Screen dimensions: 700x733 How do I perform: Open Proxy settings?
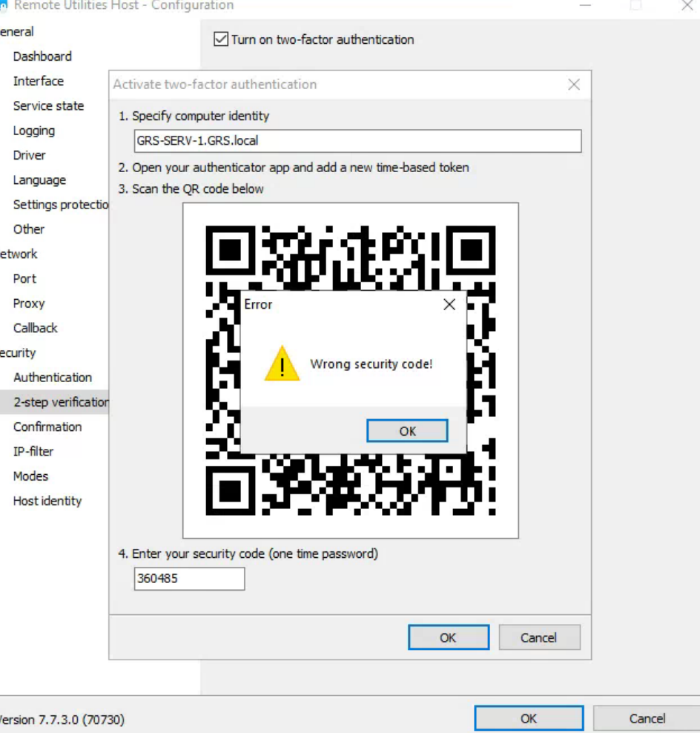tap(29, 304)
